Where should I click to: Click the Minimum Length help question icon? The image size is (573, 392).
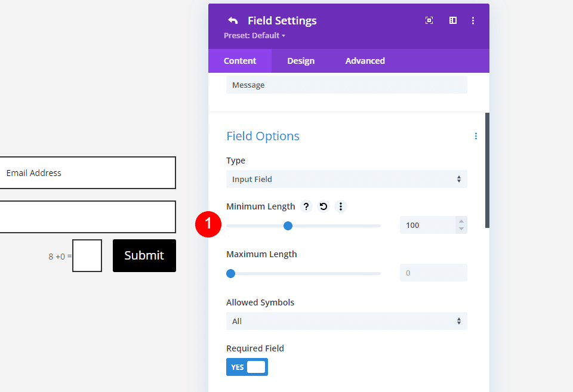coord(306,206)
